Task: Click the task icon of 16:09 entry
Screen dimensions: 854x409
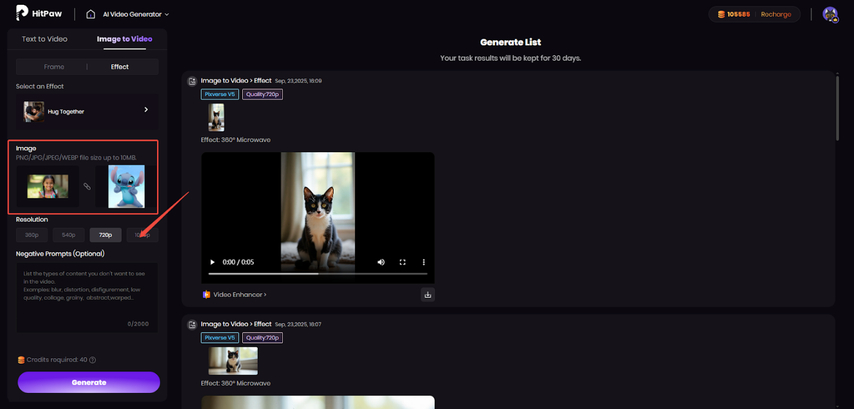Action: pyautogui.click(x=192, y=81)
